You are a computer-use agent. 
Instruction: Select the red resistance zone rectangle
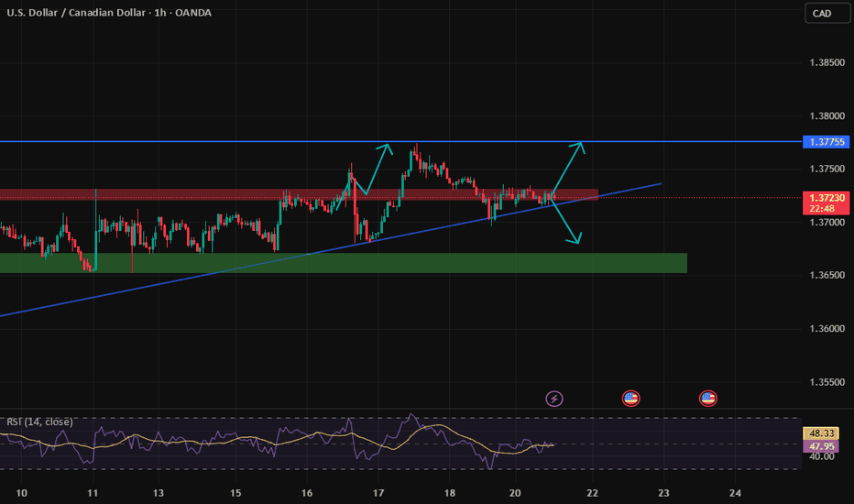tap(299, 194)
